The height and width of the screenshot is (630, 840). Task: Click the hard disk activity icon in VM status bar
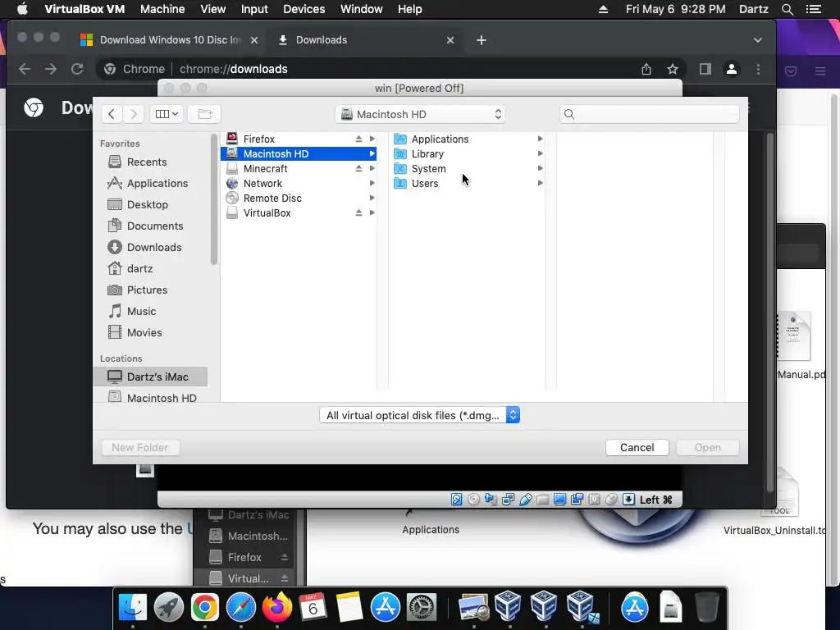(456, 500)
